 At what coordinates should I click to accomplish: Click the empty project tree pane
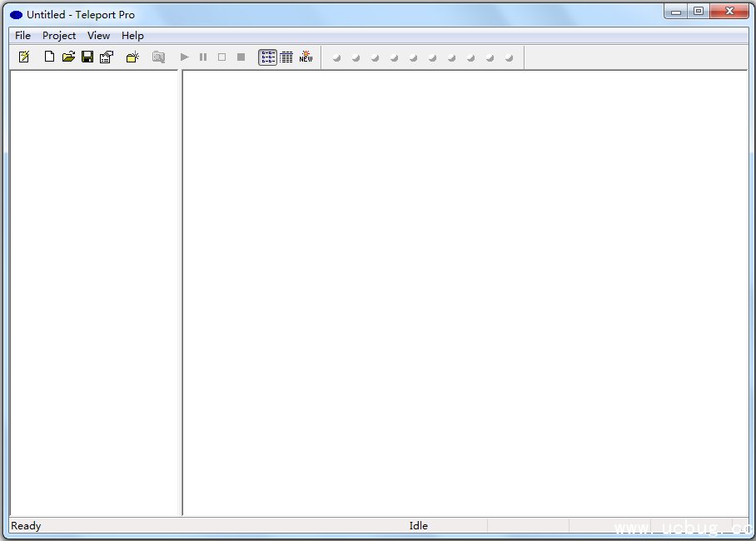click(x=95, y=291)
